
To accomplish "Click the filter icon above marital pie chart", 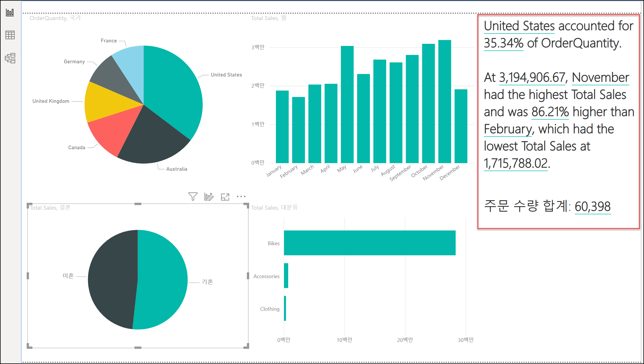I will [193, 196].
